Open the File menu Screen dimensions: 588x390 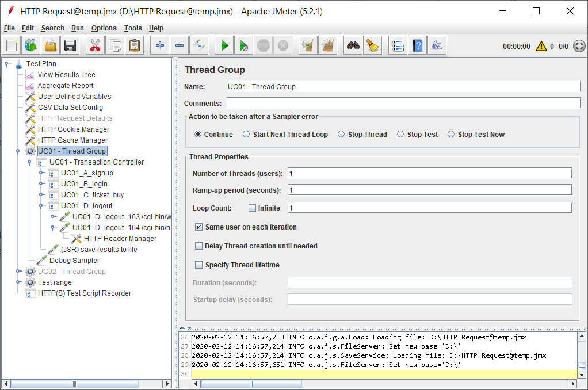pyautogui.click(x=9, y=28)
